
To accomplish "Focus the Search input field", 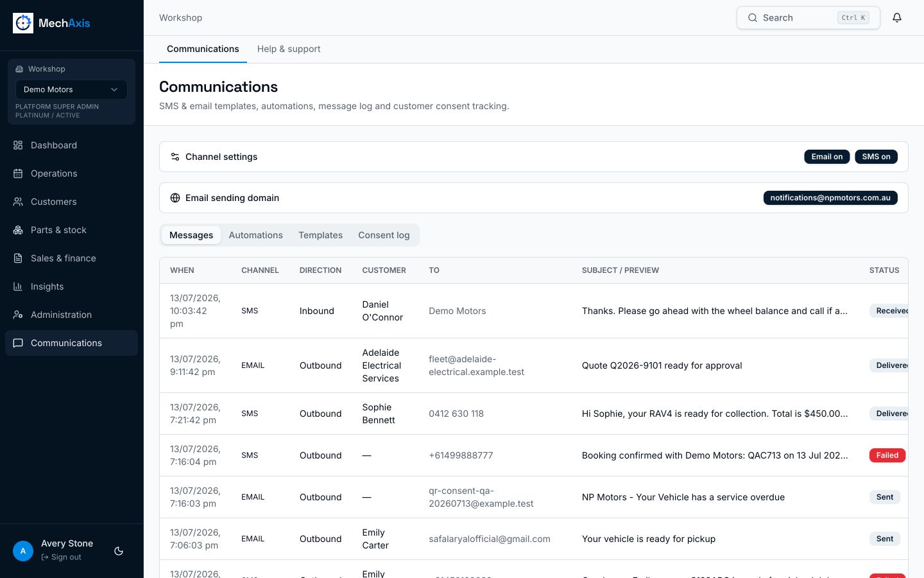I will point(808,18).
